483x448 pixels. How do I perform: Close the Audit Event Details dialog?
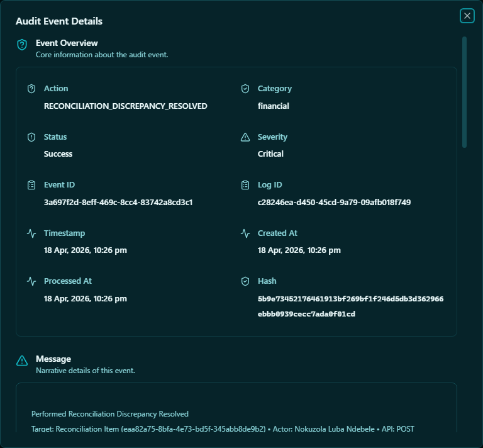[467, 16]
